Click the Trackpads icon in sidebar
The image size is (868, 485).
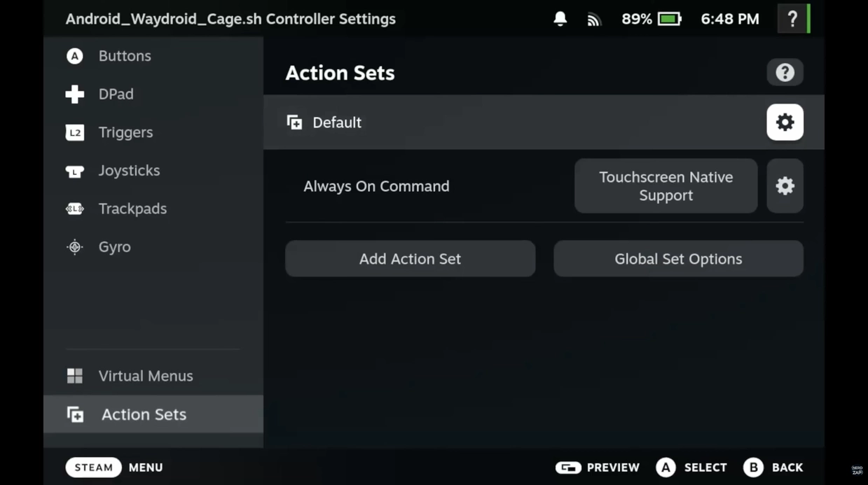[x=74, y=209]
